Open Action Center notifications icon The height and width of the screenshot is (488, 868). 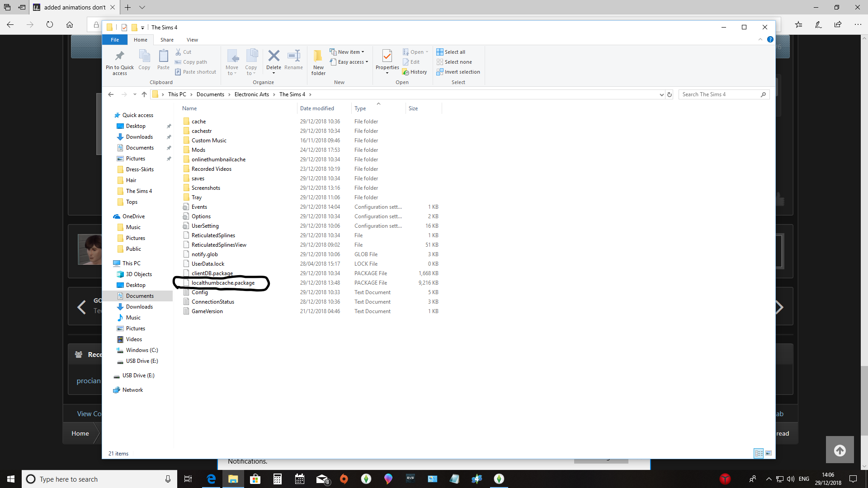[853, 479]
